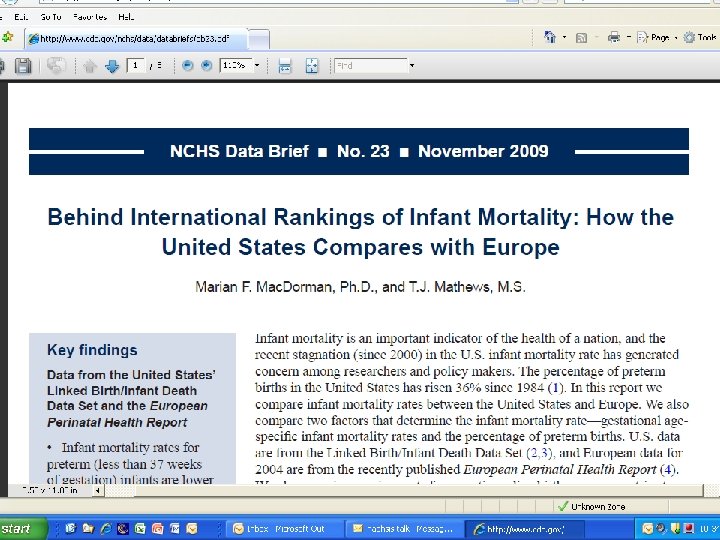The height and width of the screenshot is (540, 720).
Task: Follow reference link (4) after Health Report
Action: click(669, 470)
